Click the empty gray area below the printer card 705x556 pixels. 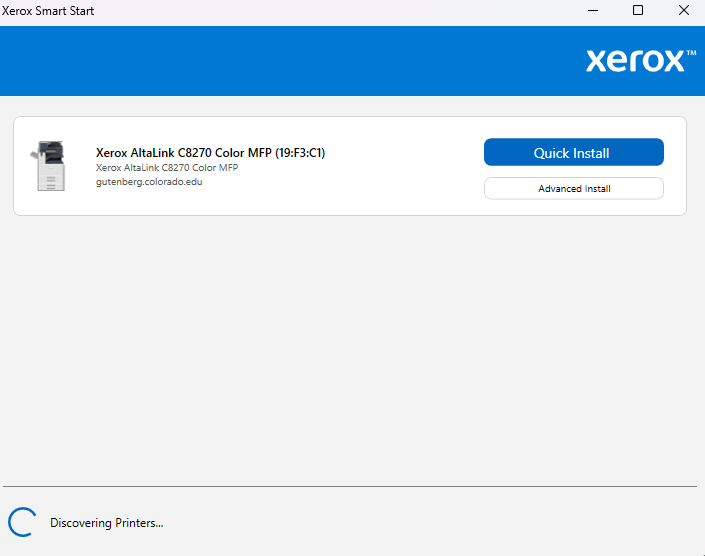(350, 350)
